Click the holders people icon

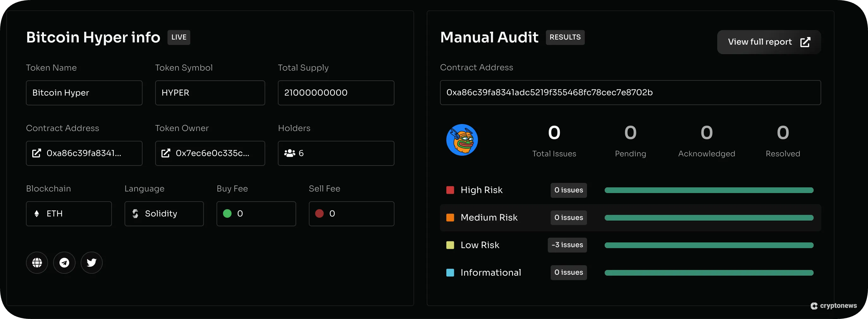coord(289,153)
